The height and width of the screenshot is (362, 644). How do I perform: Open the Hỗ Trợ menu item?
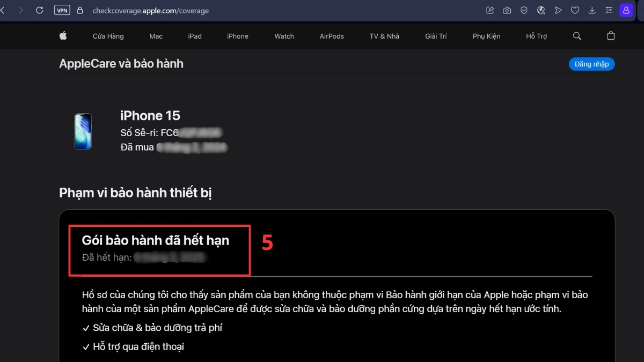tap(537, 36)
